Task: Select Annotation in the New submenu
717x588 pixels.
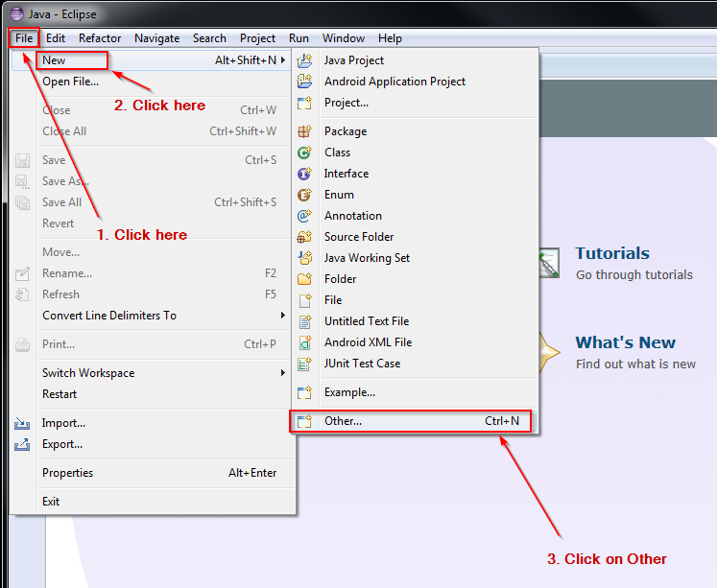Action: [x=416, y=216]
